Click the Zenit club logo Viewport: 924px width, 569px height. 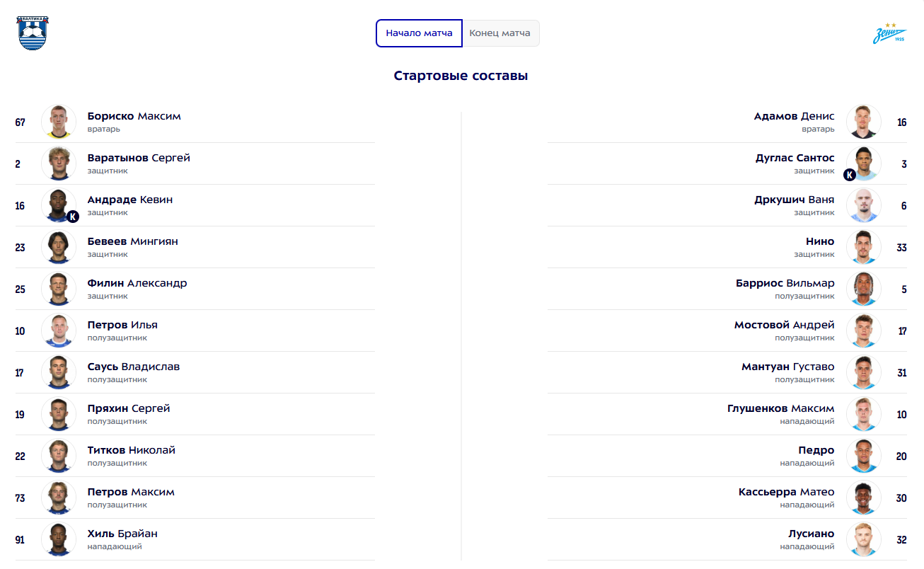[890, 33]
